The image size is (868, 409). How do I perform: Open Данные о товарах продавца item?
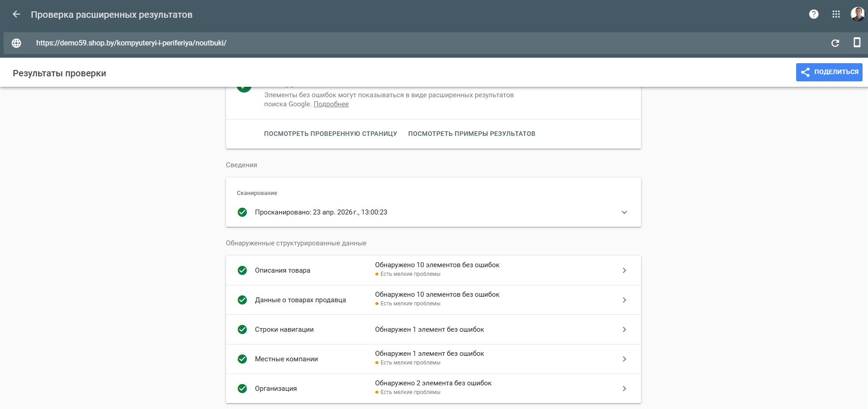click(300, 300)
